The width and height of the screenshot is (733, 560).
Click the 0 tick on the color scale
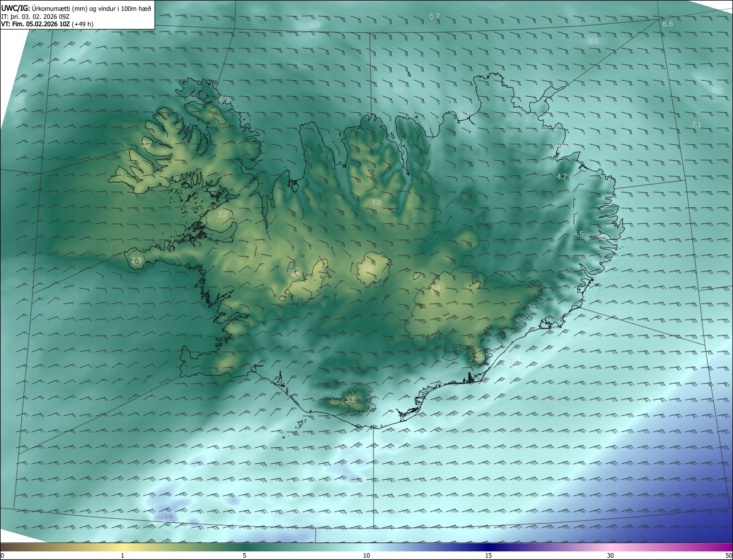click(2, 555)
